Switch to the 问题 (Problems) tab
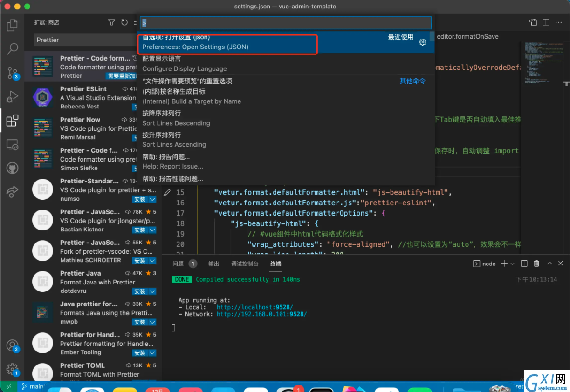Screen dimensions: 570x392 tap(178, 264)
